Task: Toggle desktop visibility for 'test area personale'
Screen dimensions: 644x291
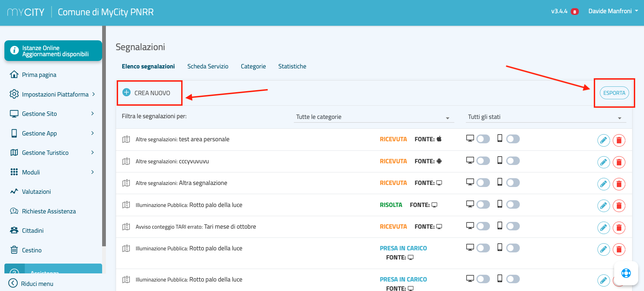Action: (x=483, y=139)
